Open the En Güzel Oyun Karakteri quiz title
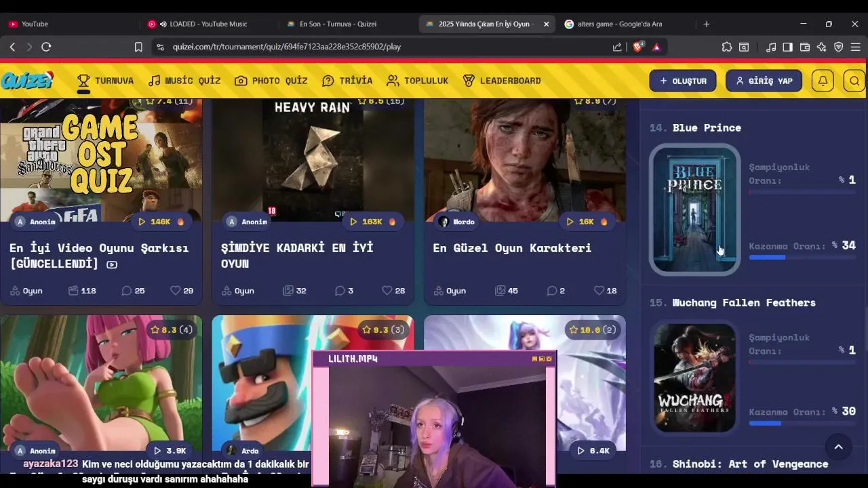 pos(512,248)
